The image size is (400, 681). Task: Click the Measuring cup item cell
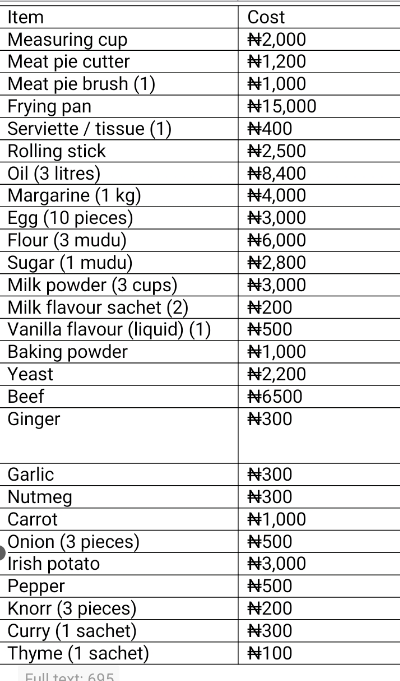(119, 40)
